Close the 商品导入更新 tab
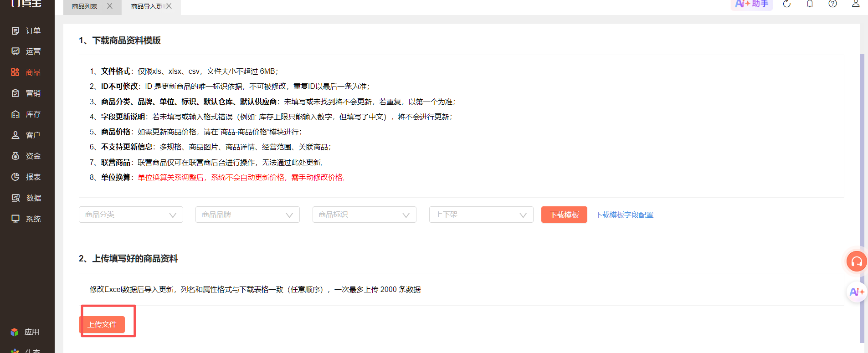Screen dimensions: 868x353 pyautogui.click(x=169, y=6)
